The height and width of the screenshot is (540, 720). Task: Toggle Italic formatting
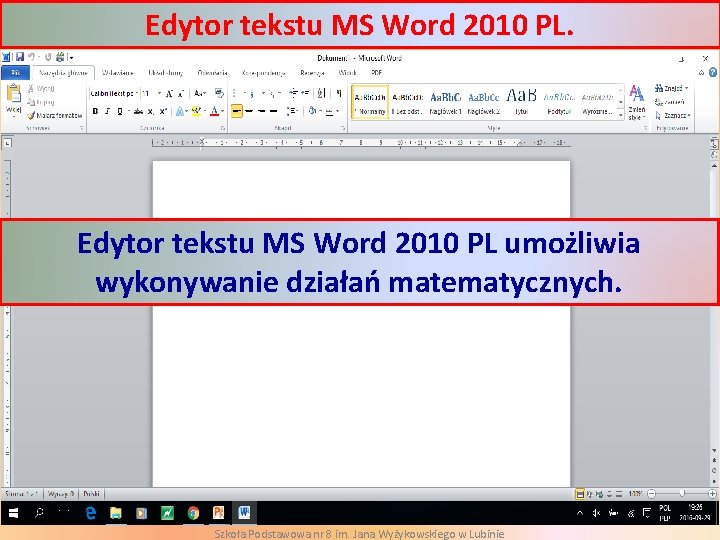tap(107, 111)
